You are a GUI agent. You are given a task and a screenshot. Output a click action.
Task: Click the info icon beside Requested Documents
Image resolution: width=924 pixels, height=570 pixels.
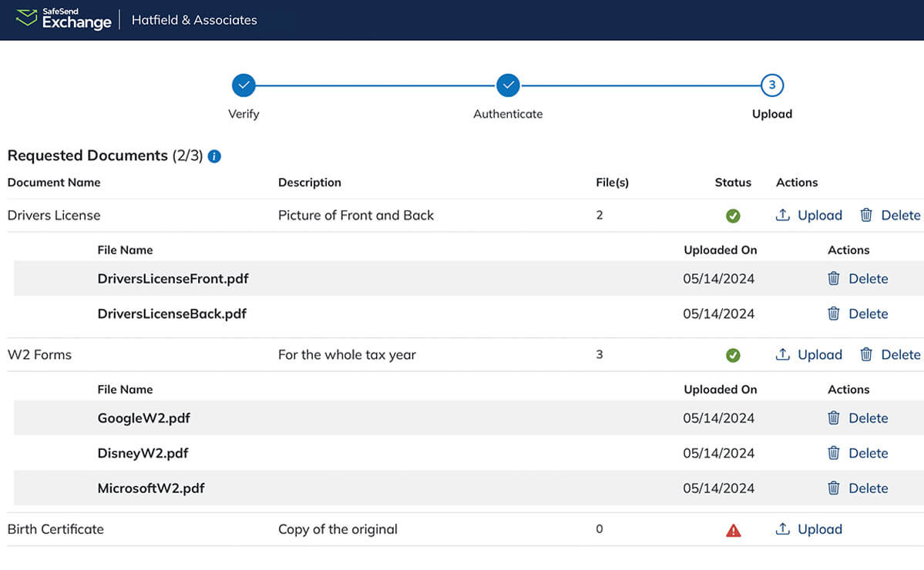point(215,156)
